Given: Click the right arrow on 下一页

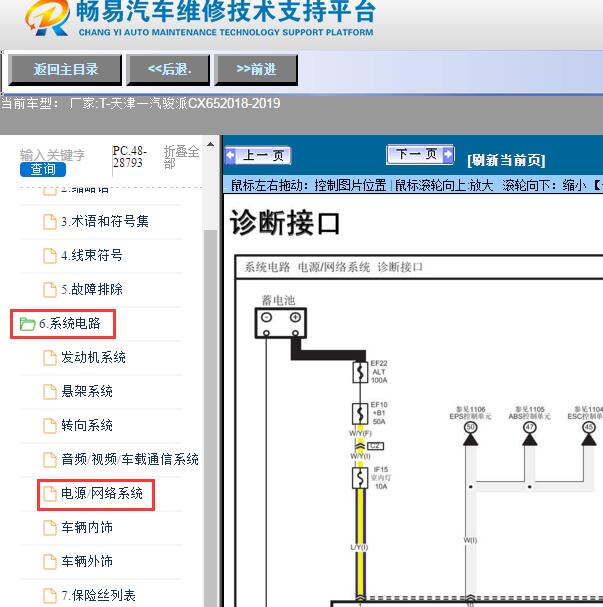Looking at the screenshot, I should tap(448, 154).
